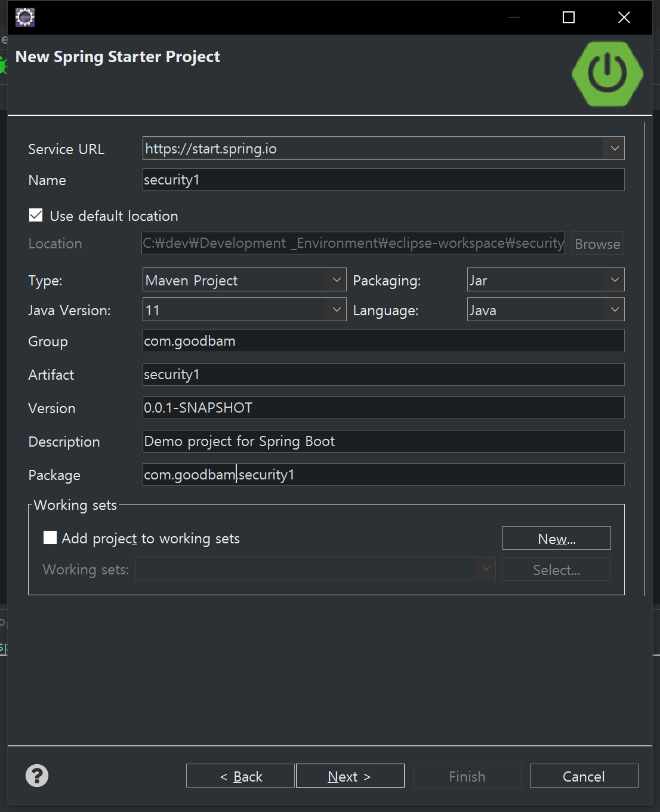Focus the Name field containing security1
The image size is (660, 812).
pyautogui.click(x=384, y=180)
